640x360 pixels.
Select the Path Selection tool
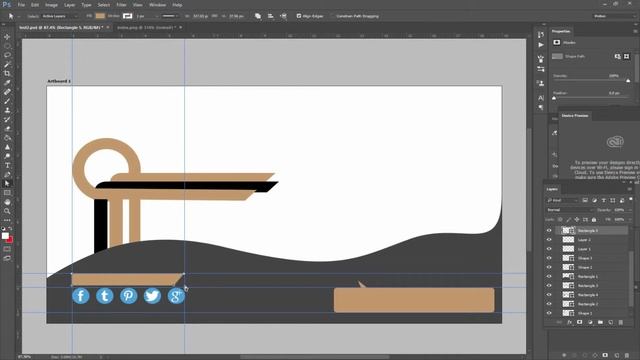pyautogui.click(x=7, y=184)
